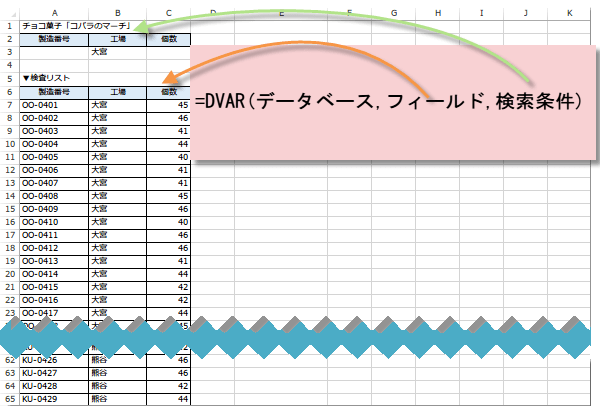This screenshot has height=406, width=600.
Task: Click 工場 criteria header in row 2
Action: [118, 39]
